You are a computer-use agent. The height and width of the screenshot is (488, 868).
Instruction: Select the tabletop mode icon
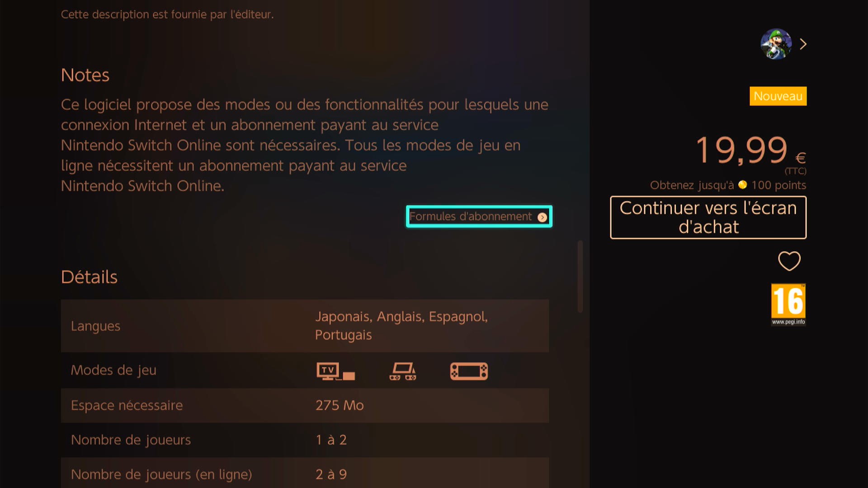click(x=403, y=371)
